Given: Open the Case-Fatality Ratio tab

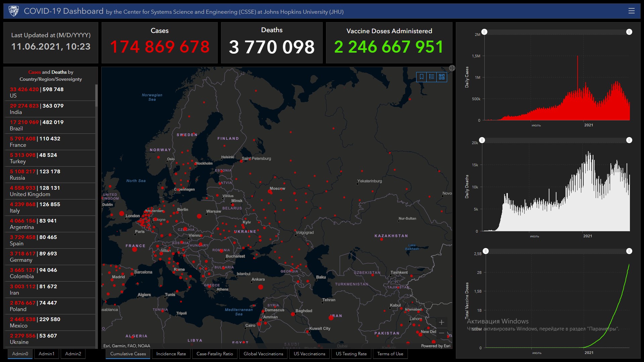Looking at the screenshot, I should 215,354.
